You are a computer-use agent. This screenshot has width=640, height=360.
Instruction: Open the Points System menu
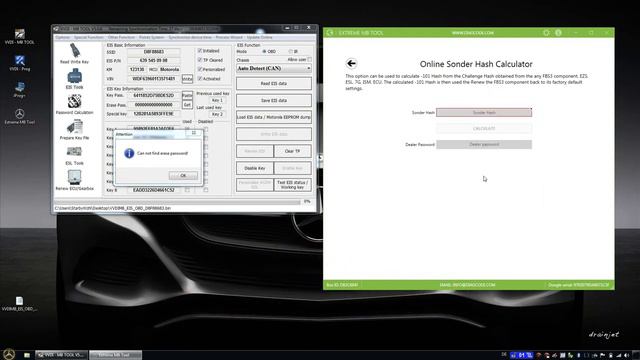(151, 37)
